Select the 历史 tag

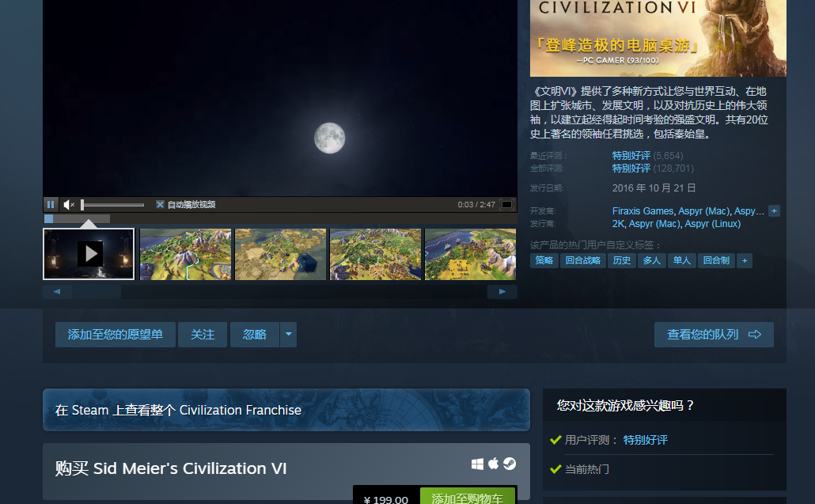[x=622, y=260]
